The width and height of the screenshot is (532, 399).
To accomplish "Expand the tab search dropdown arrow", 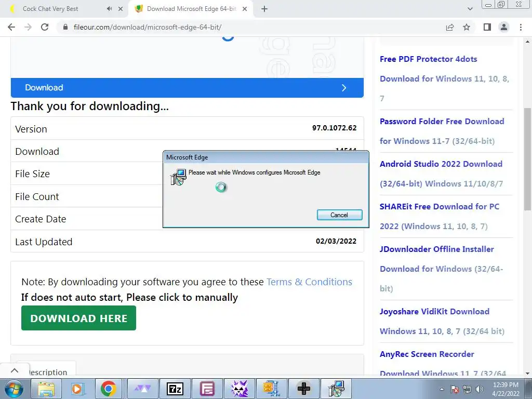I will pos(470,9).
